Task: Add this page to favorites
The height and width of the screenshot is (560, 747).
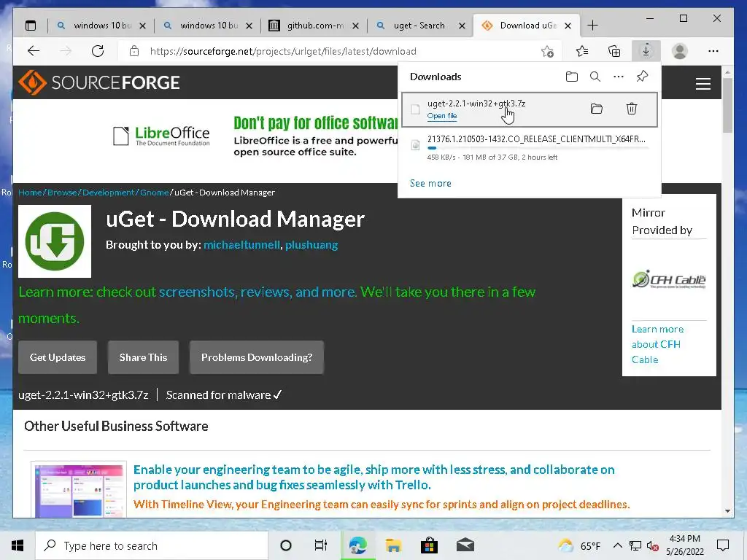Action: point(547,51)
